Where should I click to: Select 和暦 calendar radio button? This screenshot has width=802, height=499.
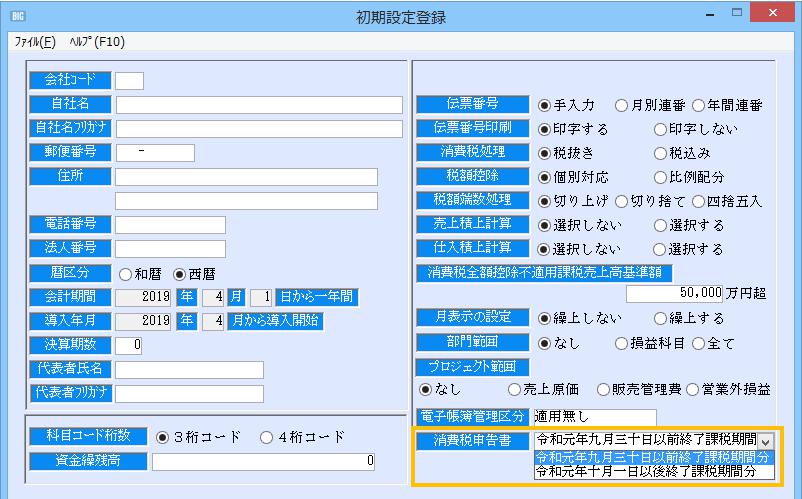[126, 274]
